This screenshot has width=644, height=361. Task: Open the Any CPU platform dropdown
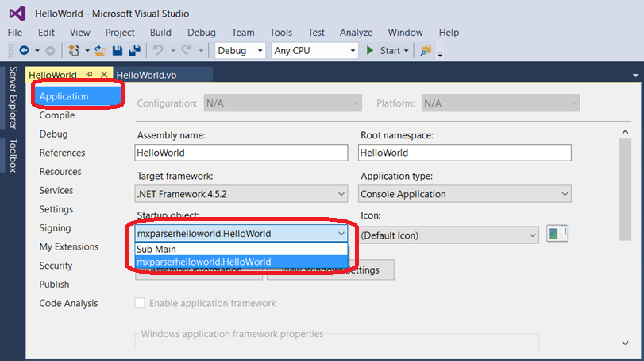(314, 51)
